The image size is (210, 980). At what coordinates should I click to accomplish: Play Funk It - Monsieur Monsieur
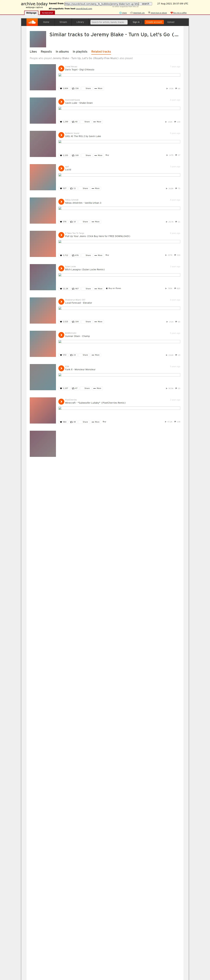(61, 368)
